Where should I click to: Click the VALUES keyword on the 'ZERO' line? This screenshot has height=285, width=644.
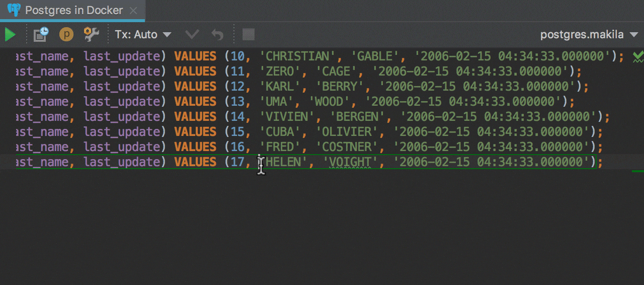click(195, 72)
